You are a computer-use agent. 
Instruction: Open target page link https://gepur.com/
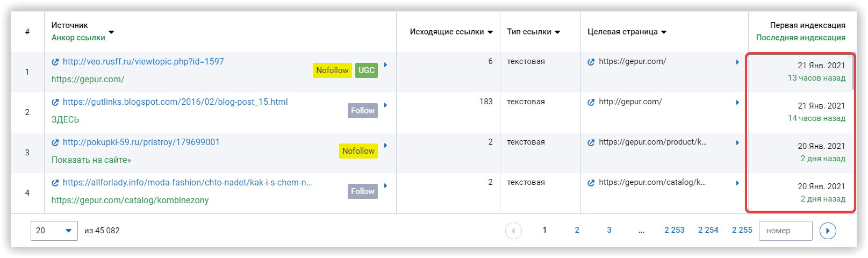click(633, 62)
